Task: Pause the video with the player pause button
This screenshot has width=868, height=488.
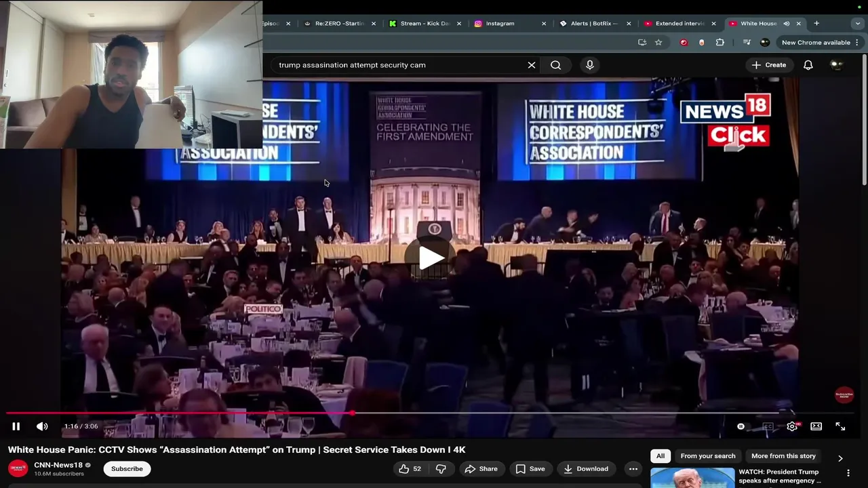Action: coord(16,426)
